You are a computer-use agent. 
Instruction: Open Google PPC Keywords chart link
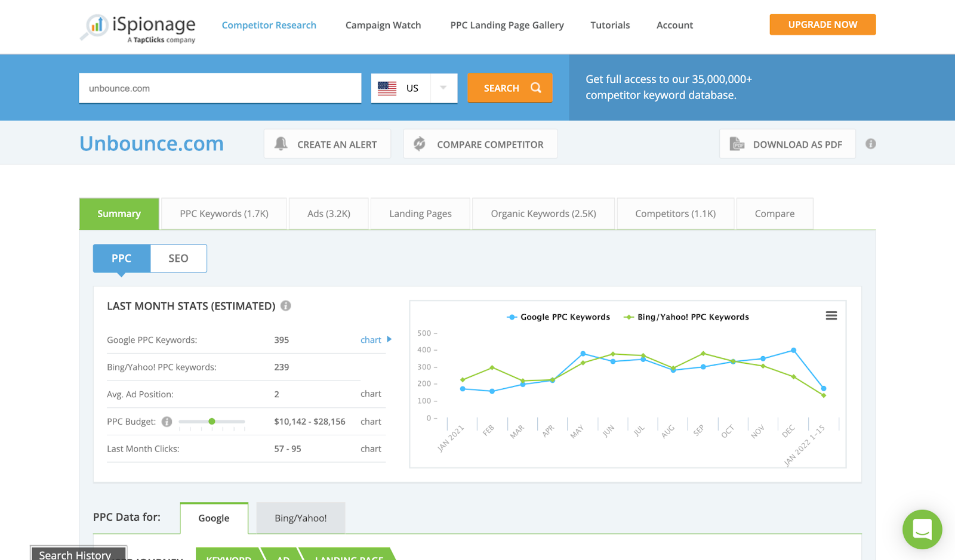(371, 340)
